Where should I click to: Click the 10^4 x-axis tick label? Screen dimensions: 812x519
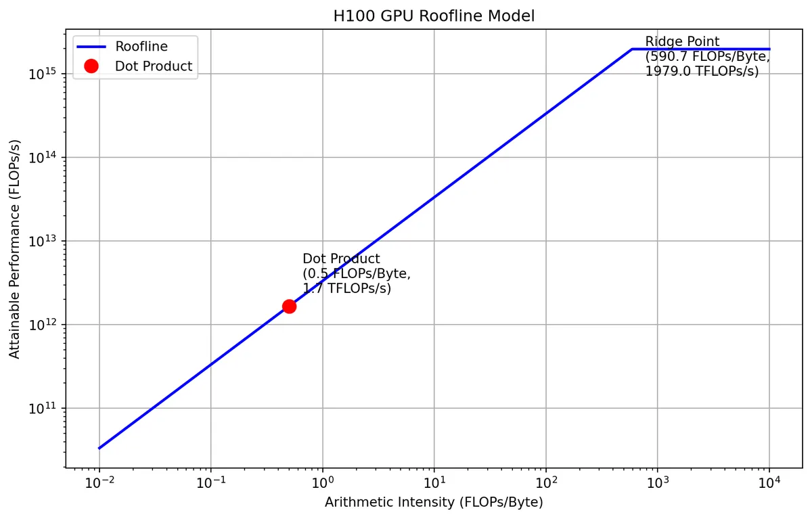(769, 482)
